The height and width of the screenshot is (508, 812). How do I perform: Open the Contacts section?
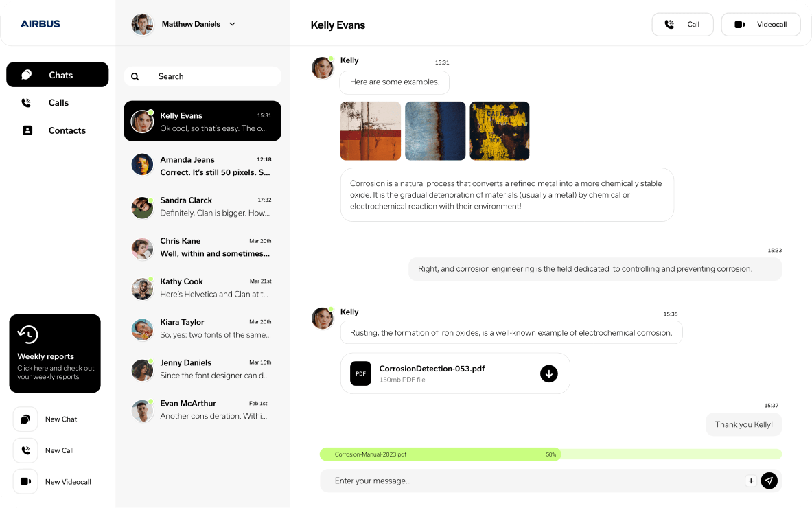(x=58, y=130)
